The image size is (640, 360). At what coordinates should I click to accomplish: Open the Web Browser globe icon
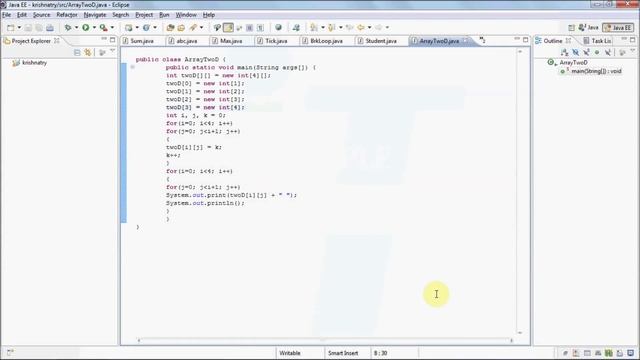pyautogui.click(x=278, y=28)
